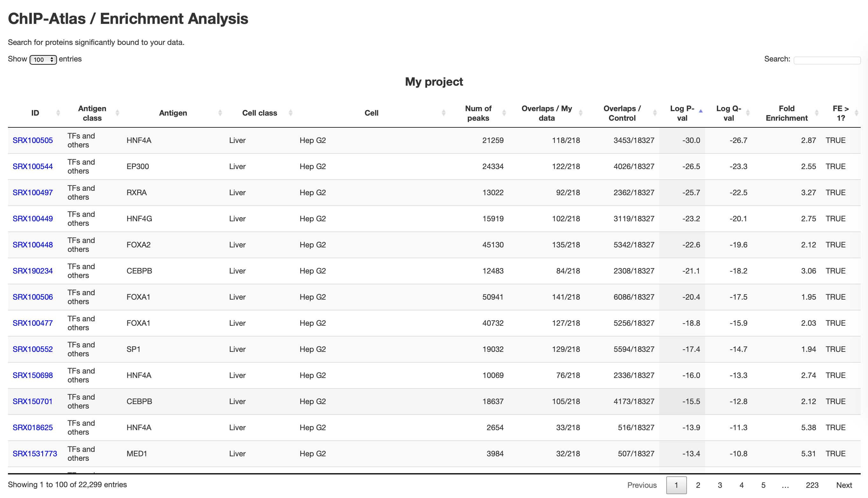Open the Show entries dropdown
Viewport: 868px width, 498px height.
pyautogui.click(x=43, y=60)
